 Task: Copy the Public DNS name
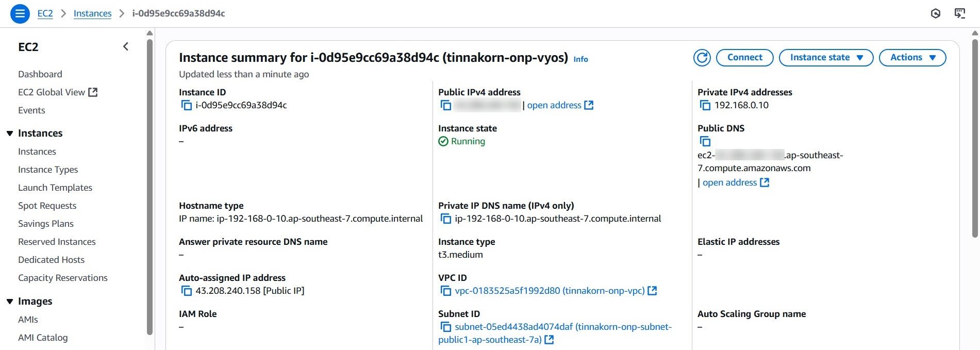point(705,141)
